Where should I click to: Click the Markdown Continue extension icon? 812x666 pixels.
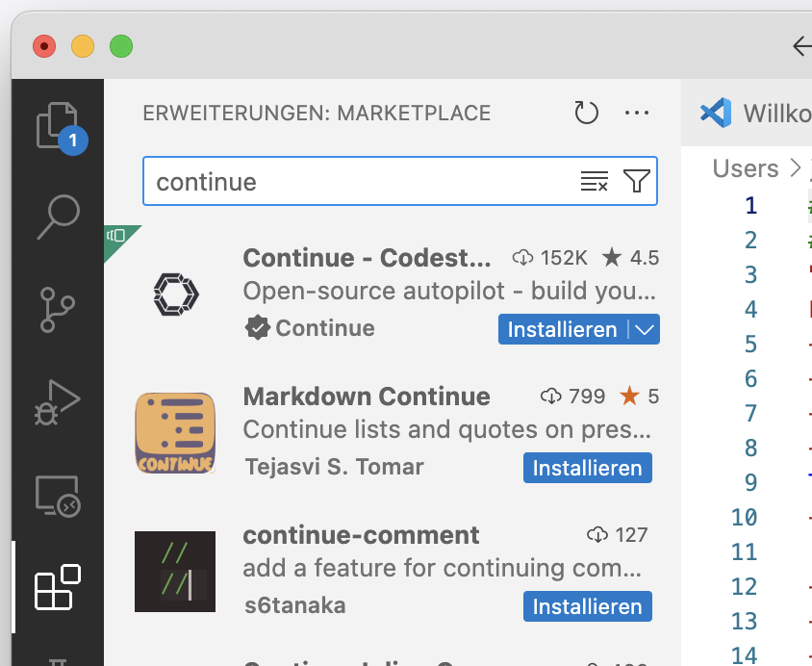point(175,433)
